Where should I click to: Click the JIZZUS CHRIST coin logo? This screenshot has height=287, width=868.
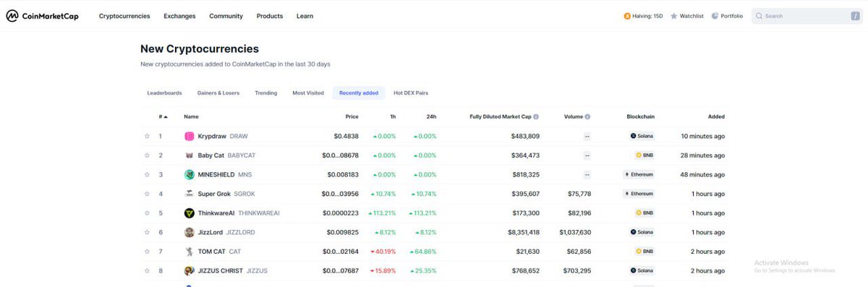[x=190, y=271]
